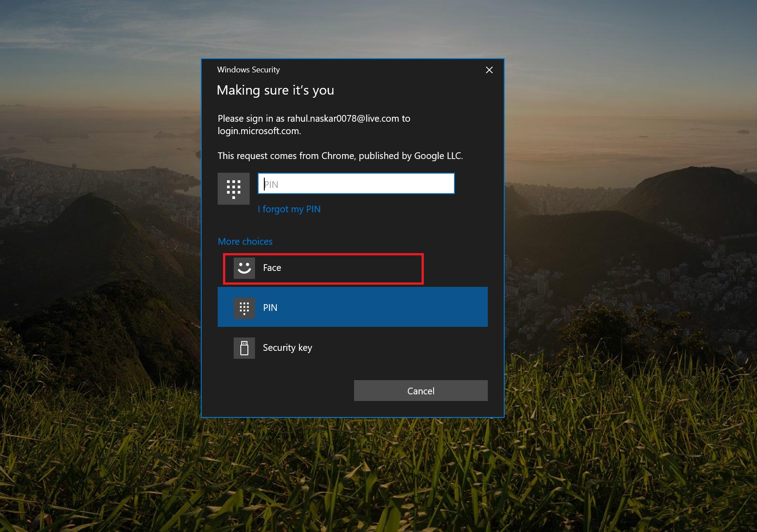This screenshot has width=757, height=532.
Task: Choose the Security key sign-in option
Action: tap(353, 348)
